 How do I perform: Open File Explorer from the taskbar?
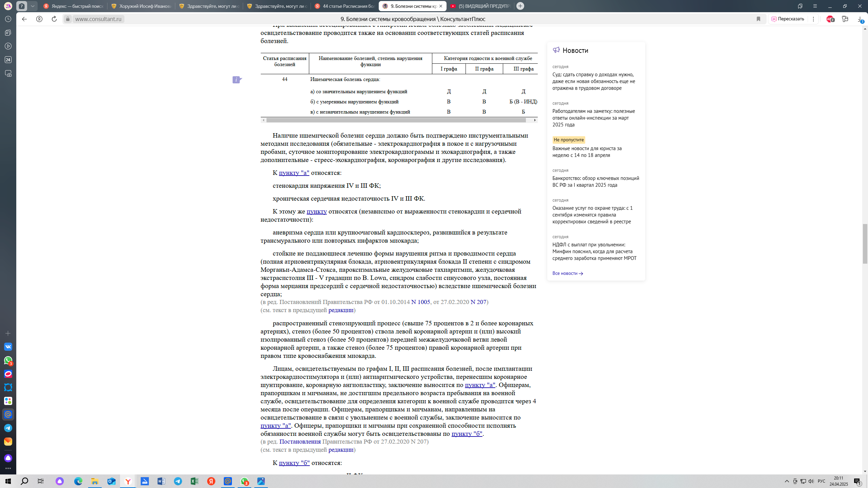click(x=95, y=481)
